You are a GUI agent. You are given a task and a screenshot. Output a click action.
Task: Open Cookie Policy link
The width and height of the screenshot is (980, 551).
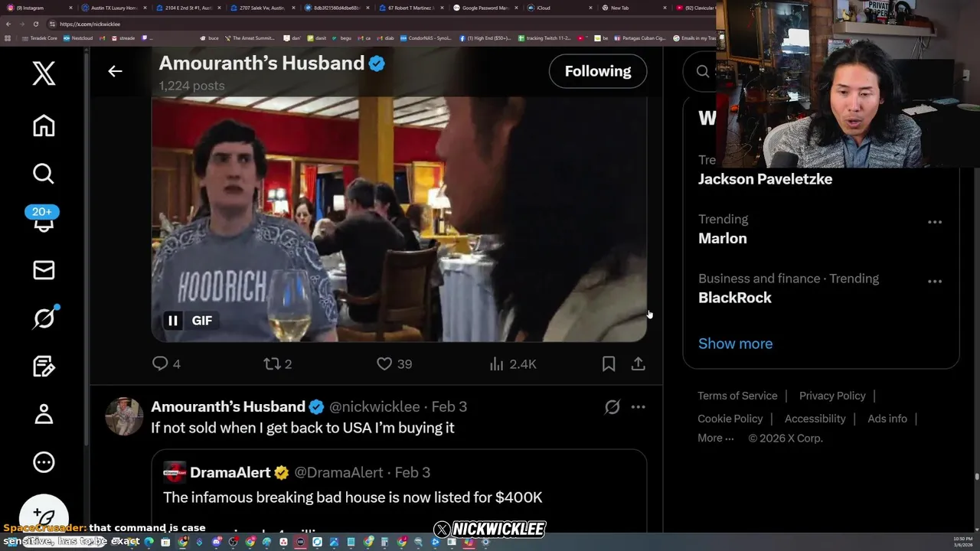730,419
